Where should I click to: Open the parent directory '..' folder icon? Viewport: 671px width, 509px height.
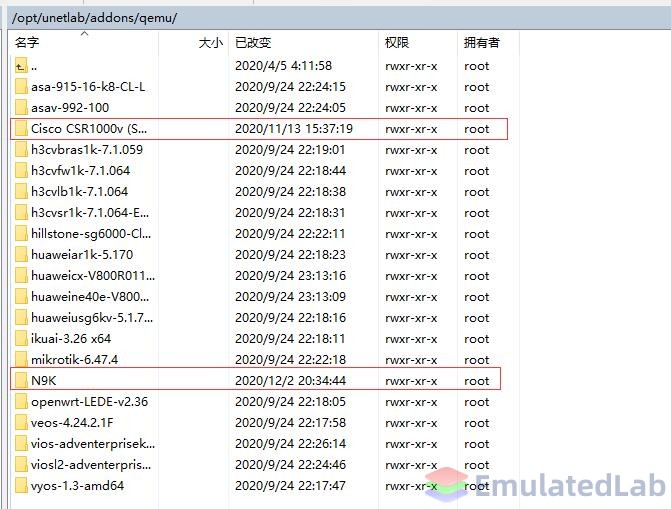coord(21,66)
